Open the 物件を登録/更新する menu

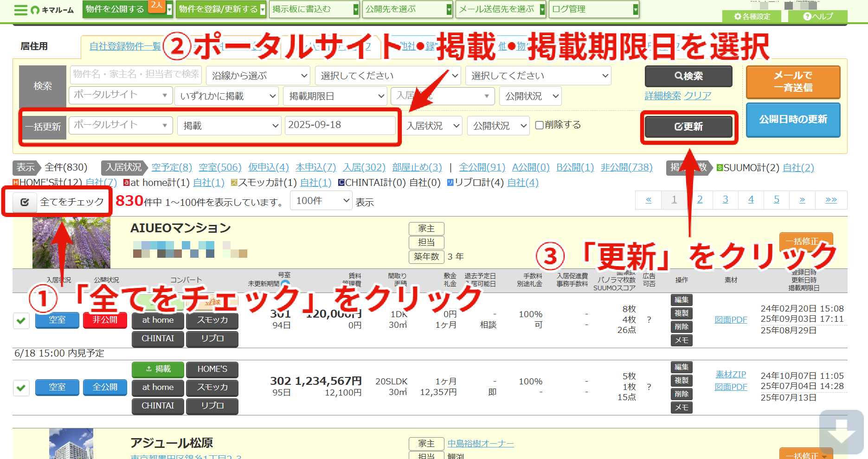[x=221, y=9]
